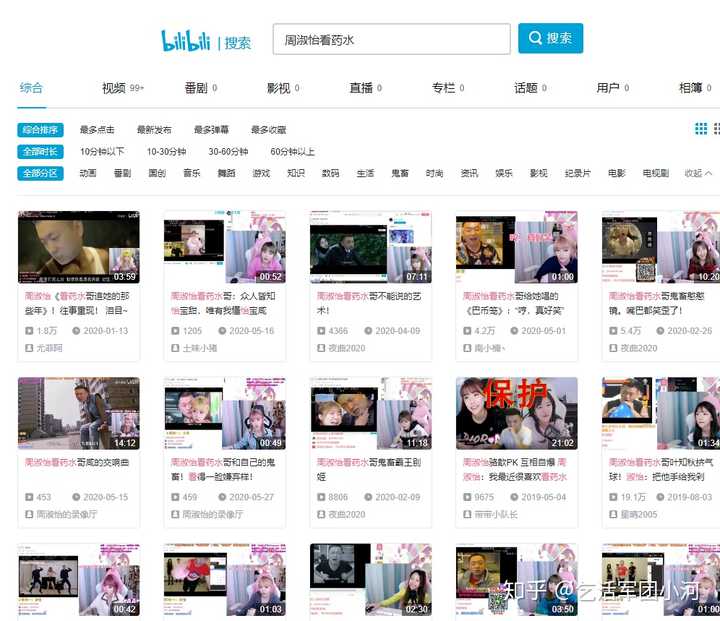720x621 pixels.
Task: Filter by 生活 category
Action: coord(366,173)
